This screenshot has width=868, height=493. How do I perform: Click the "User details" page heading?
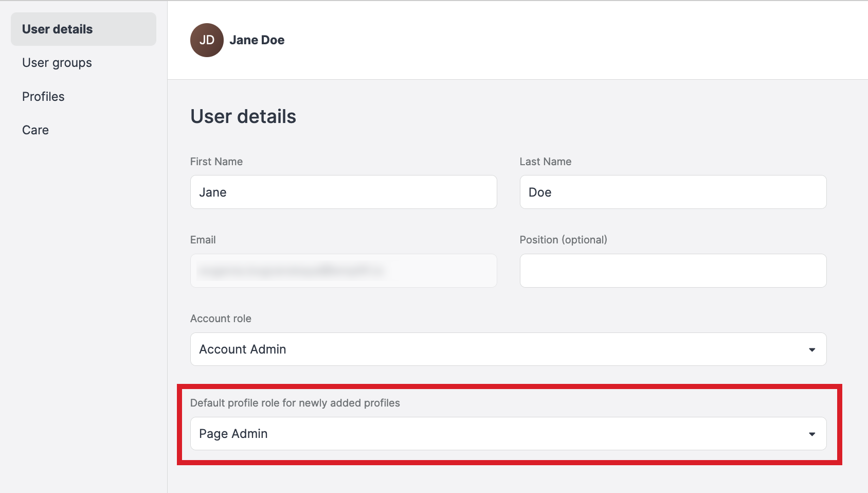pyautogui.click(x=243, y=116)
